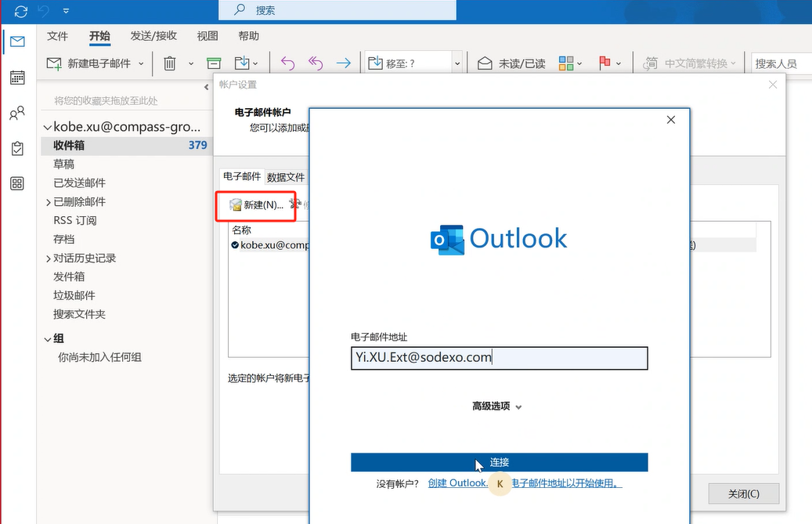Click the Send/Receive sync icon in title bar
This screenshot has width=812, height=524.
(21, 11)
